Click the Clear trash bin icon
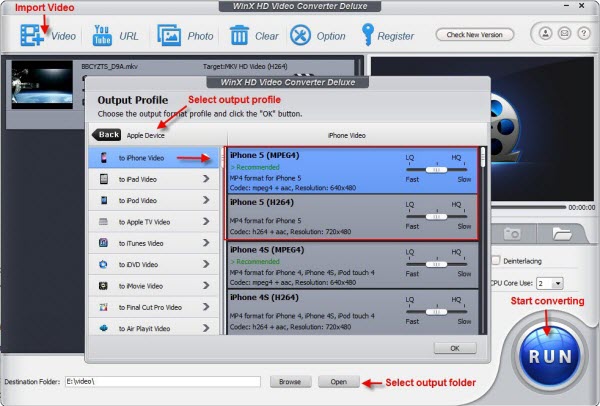This screenshot has width=600, height=406. (239, 36)
